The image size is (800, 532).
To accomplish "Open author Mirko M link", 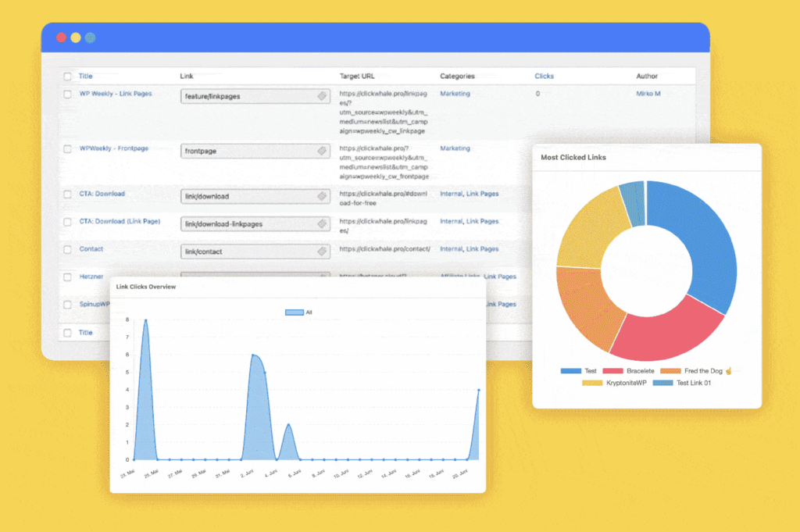I will pyautogui.click(x=648, y=93).
